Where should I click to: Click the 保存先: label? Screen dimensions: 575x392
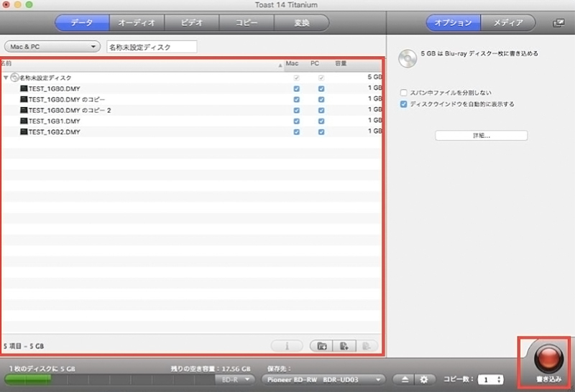click(x=279, y=368)
